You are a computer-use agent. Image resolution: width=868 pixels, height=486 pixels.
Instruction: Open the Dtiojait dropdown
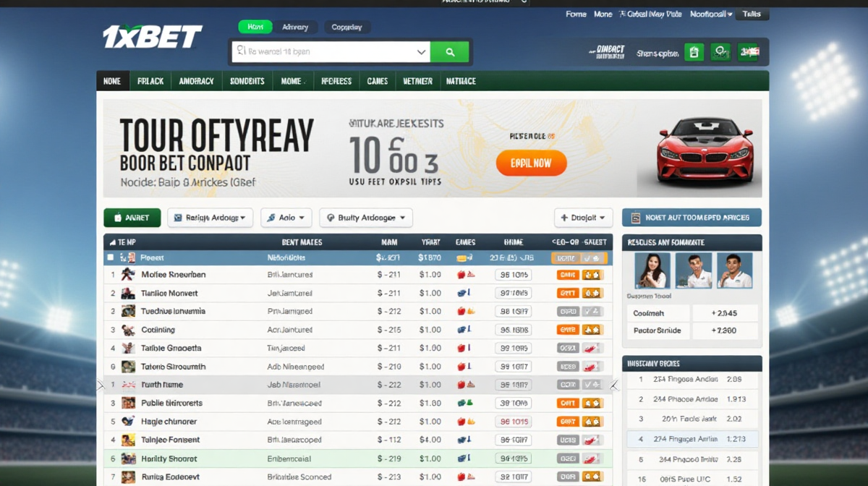click(x=584, y=218)
